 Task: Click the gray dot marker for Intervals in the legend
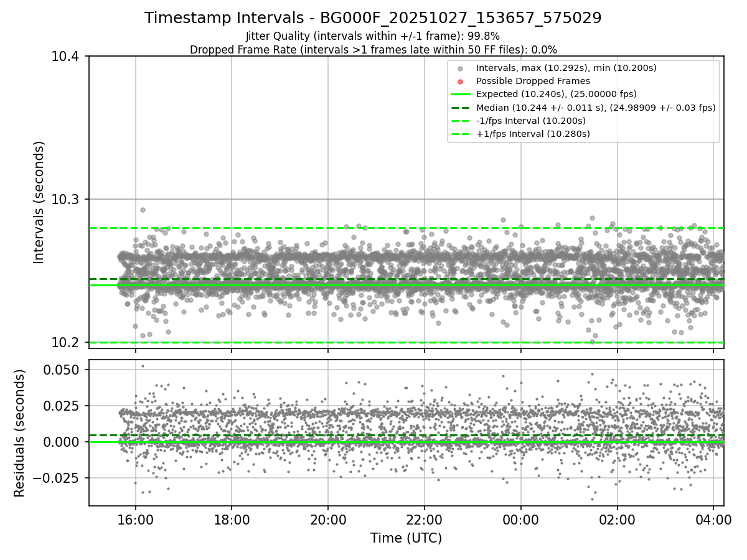[460, 68]
